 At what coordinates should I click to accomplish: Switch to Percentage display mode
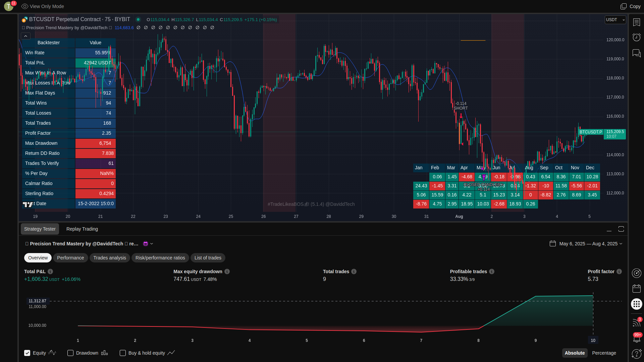click(x=604, y=353)
